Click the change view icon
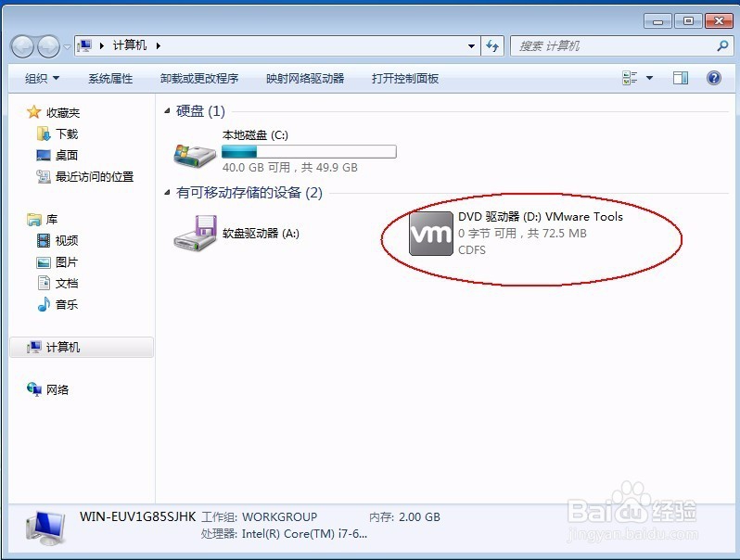This screenshot has width=740, height=560. coord(630,78)
